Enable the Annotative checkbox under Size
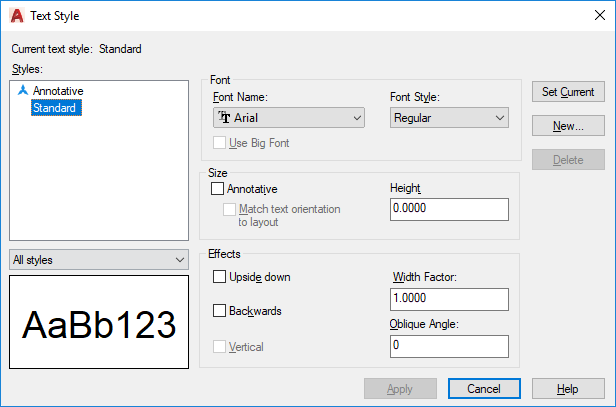This screenshot has height=407, width=616. coord(217,189)
